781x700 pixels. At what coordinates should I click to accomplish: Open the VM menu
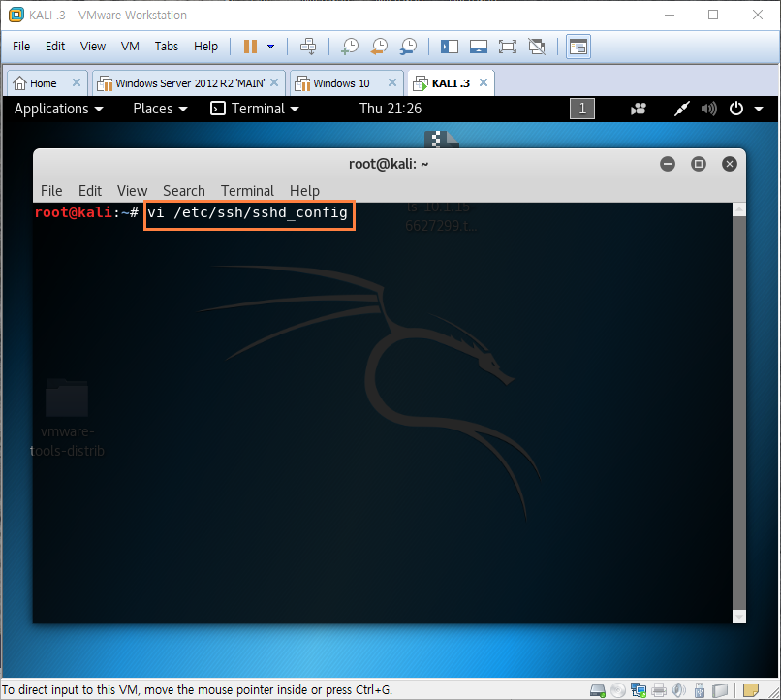[x=130, y=47]
